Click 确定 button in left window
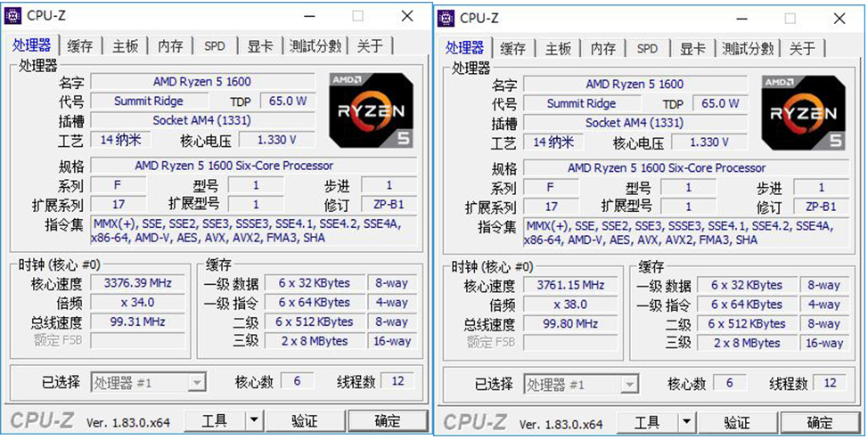868x439 pixels. (388, 421)
